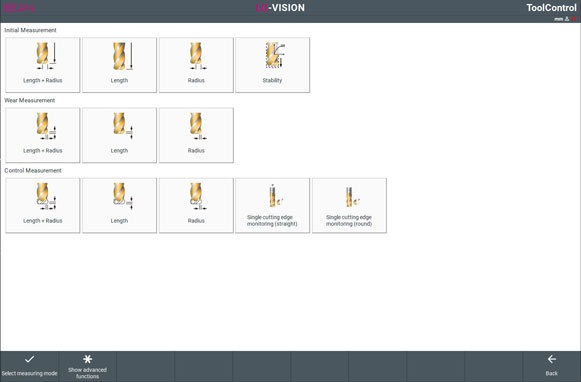The image size is (581, 382).
Task: Click Show advanced functions asterisk button
Action: [87, 366]
